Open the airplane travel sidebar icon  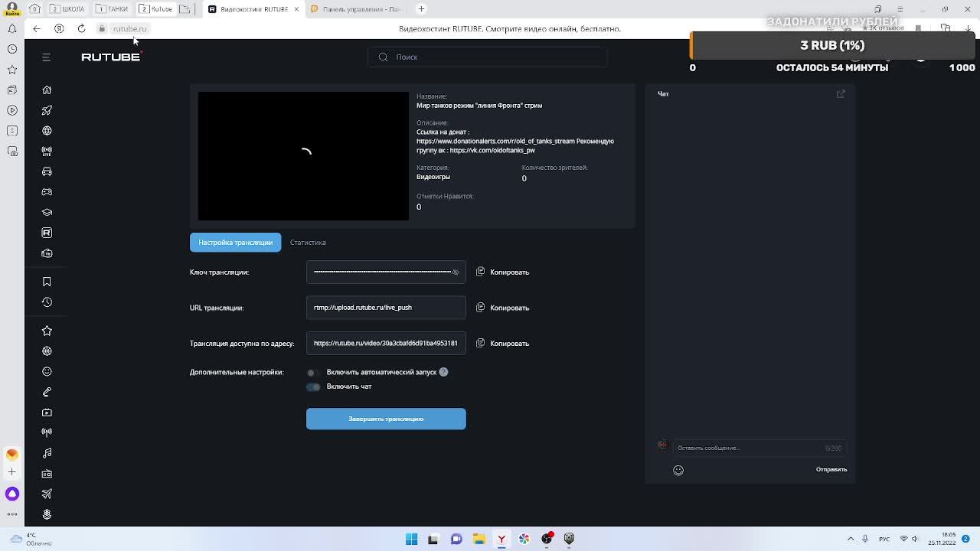(47, 494)
